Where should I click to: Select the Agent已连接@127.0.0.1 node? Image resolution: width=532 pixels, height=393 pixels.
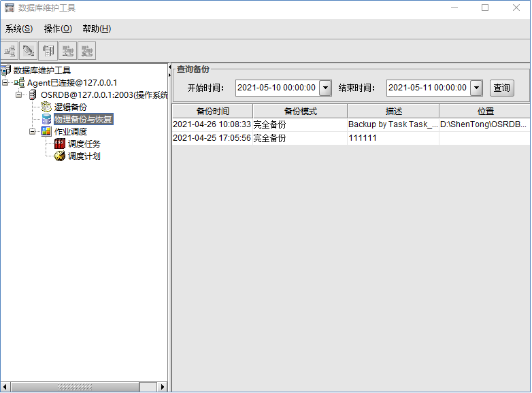pos(72,83)
